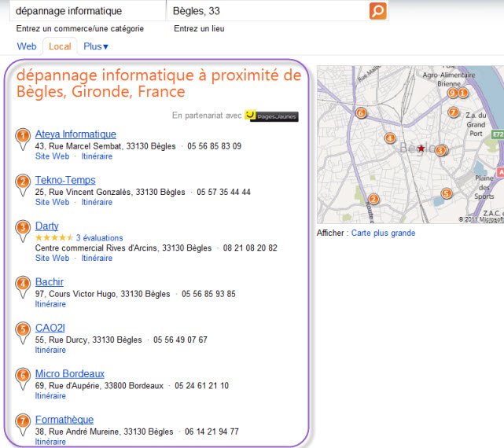This screenshot has width=504, height=448.
Task: Get Itinéraire for CAO2I
Action: point(50,350)
